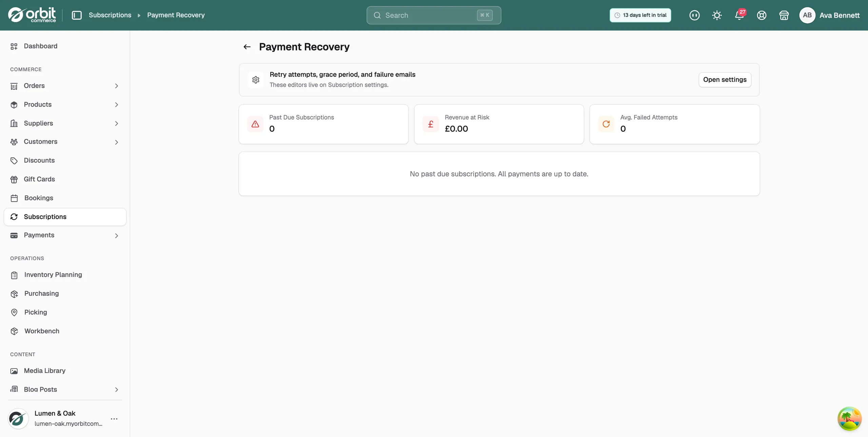Expand the Orders submenu chevron
Image resolution: width=868 pixels, height=437 pixels.
pyautogui.click(x=116, y=86)
